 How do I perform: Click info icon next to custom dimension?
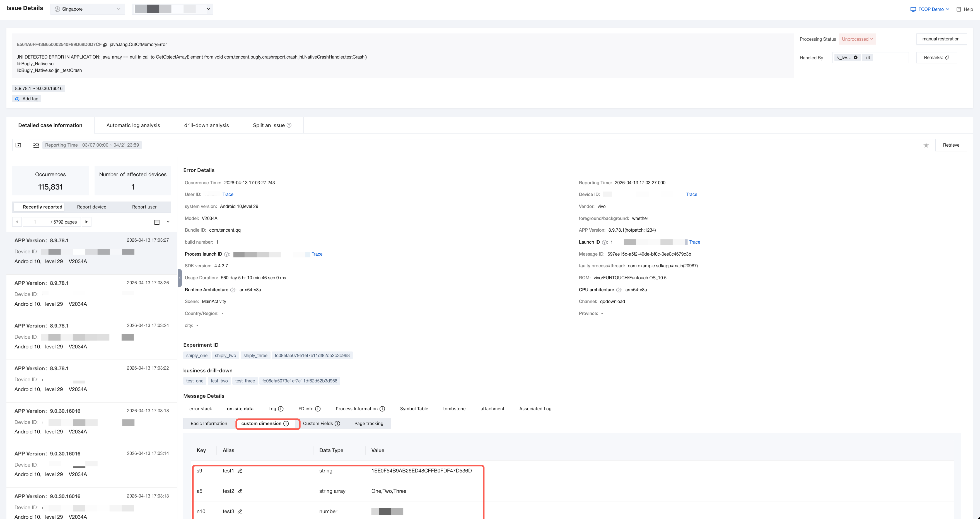point(286,424)
